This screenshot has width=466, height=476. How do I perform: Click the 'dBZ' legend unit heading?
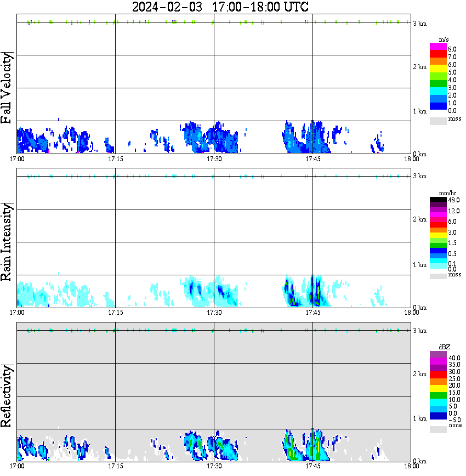click(444, 347)
